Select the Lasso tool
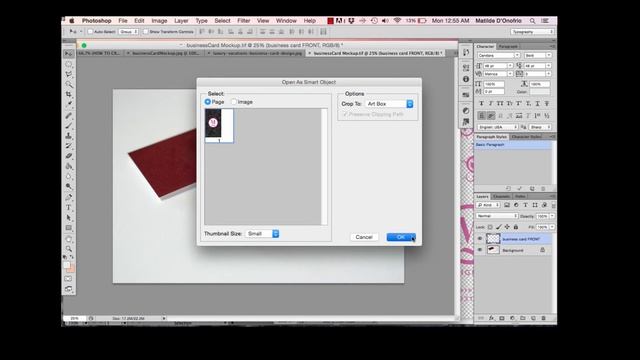 69,74
